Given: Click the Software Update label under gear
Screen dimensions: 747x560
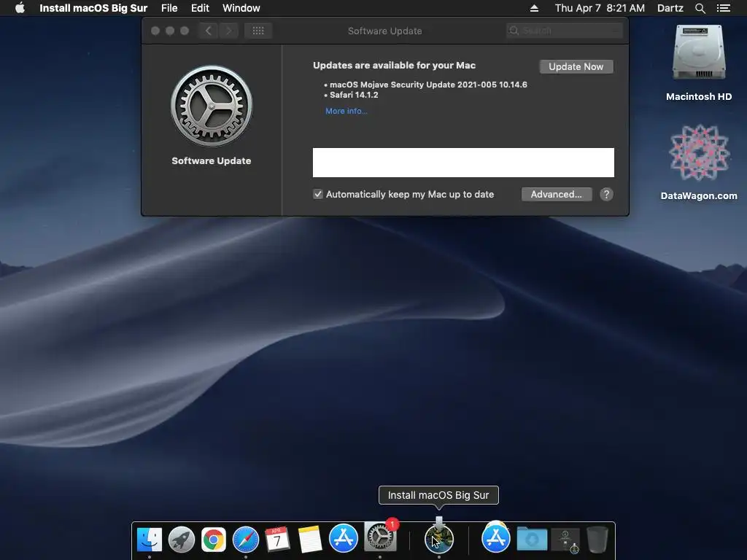Looking at the screenshot, I should (x=211, y=161).
